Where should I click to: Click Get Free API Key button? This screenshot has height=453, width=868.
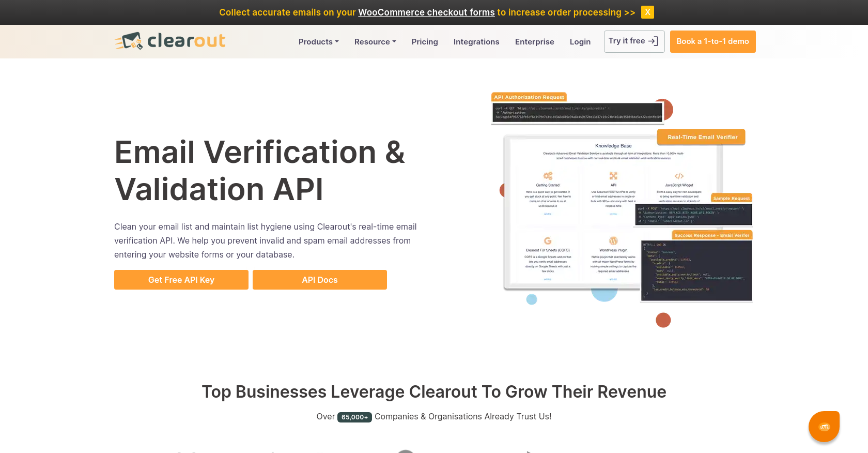click(181, 280)
